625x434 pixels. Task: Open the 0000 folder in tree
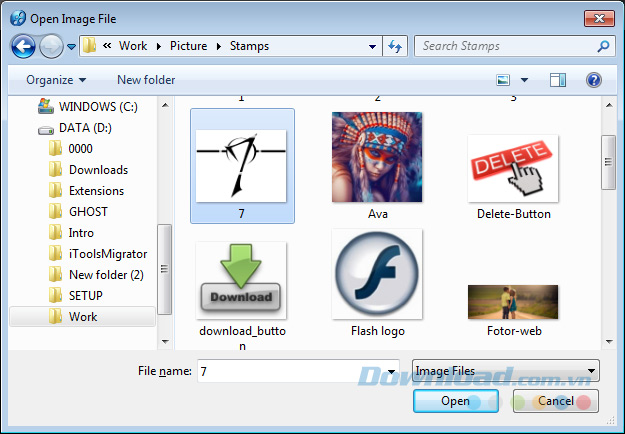[x=71, y=149]
